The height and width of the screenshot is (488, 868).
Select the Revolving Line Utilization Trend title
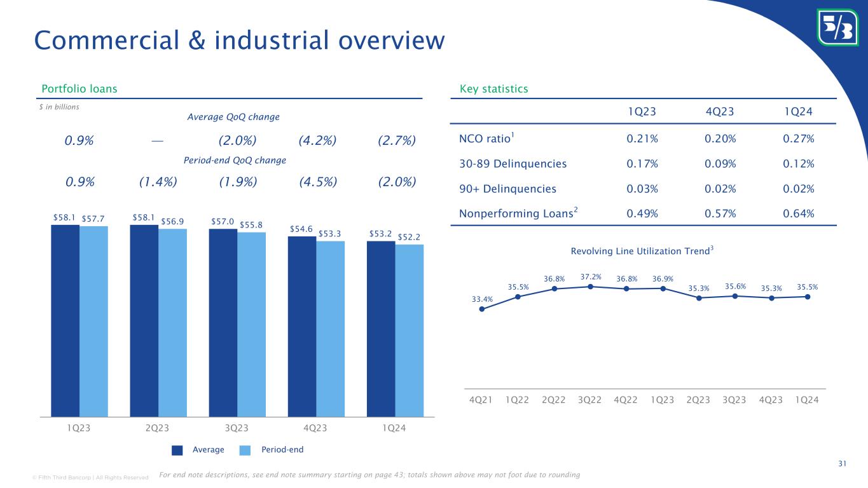coord(642,252)
